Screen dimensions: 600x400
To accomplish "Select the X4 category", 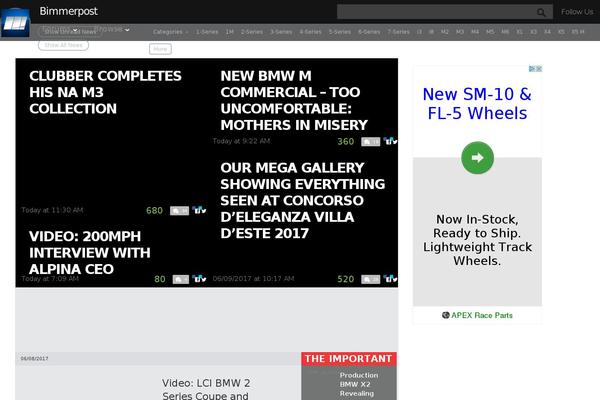I will click(547, 32).
